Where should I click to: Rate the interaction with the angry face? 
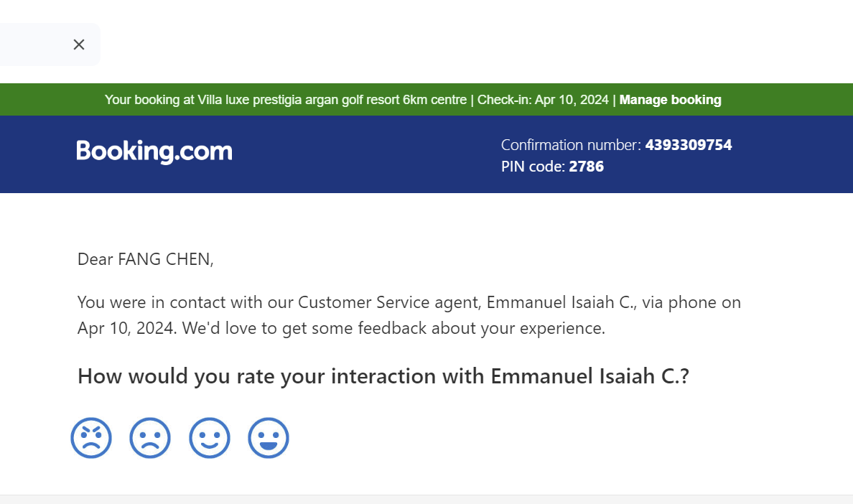(x=91, y=438)
